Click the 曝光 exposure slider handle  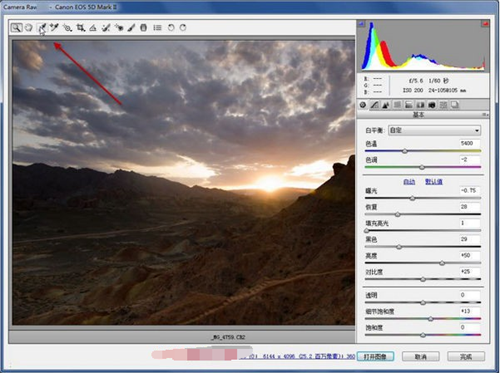412,198
